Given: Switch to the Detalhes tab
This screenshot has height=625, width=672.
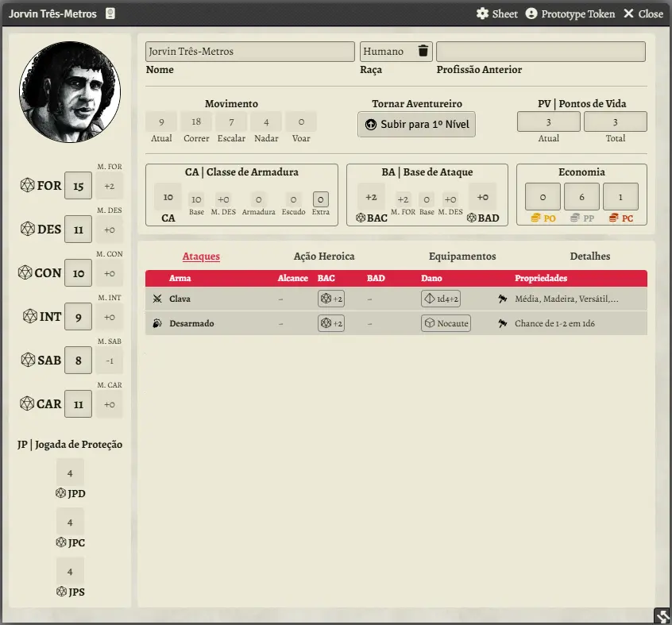Looking at the screenshot, I should tap(589, 257).
